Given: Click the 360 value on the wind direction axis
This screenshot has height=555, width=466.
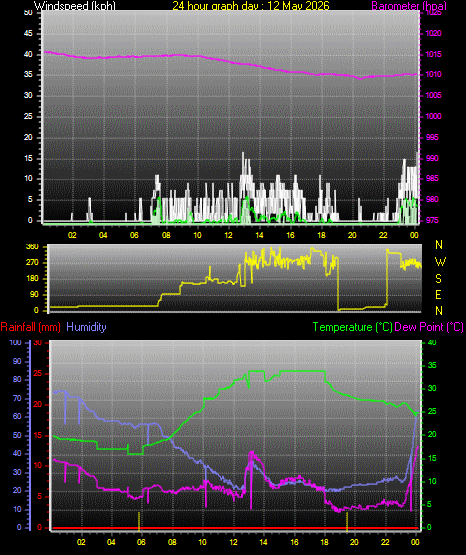Looking at the screenshot, I should tap(32, 247).
